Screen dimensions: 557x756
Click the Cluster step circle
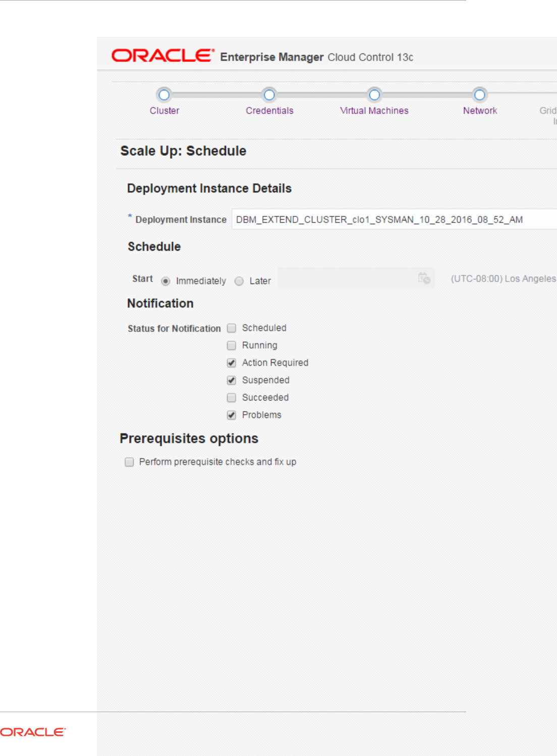coord(164,95)
